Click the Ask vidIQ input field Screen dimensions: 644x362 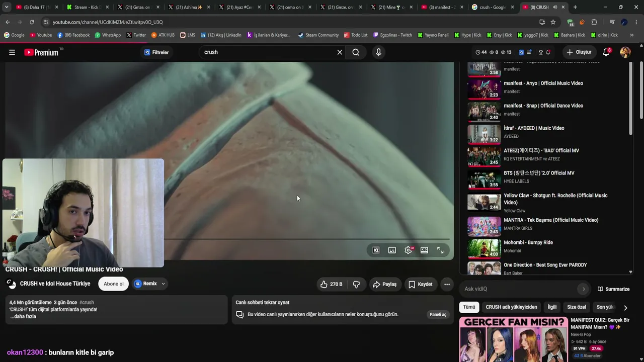coord(520,289)
